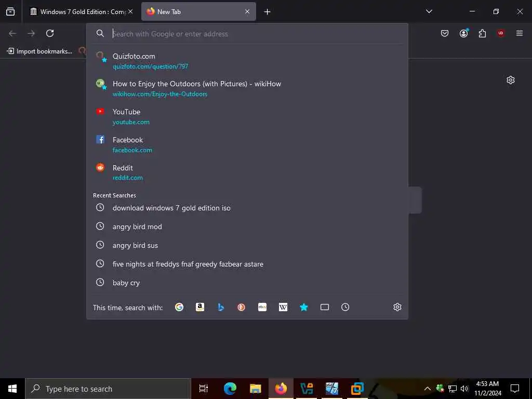This screenshot has width=532, height=399.
Task: Search only open tabs icon
Action: [325, 307]
